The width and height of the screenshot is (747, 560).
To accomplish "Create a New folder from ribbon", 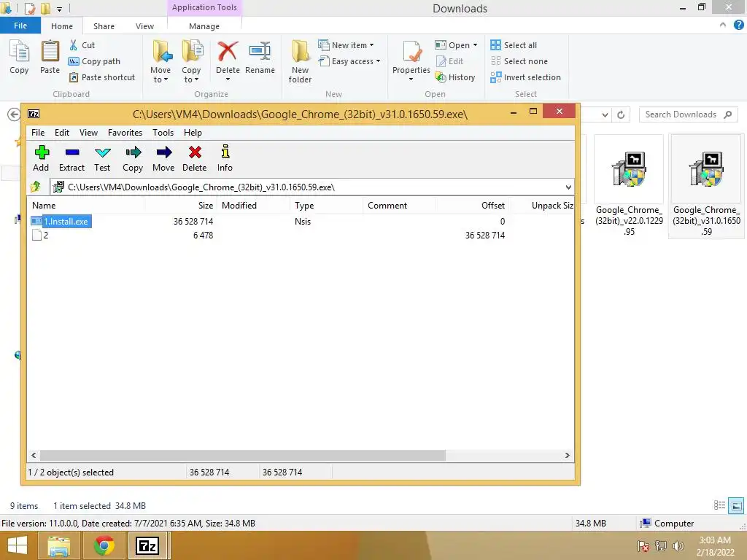I will [300, 62].
